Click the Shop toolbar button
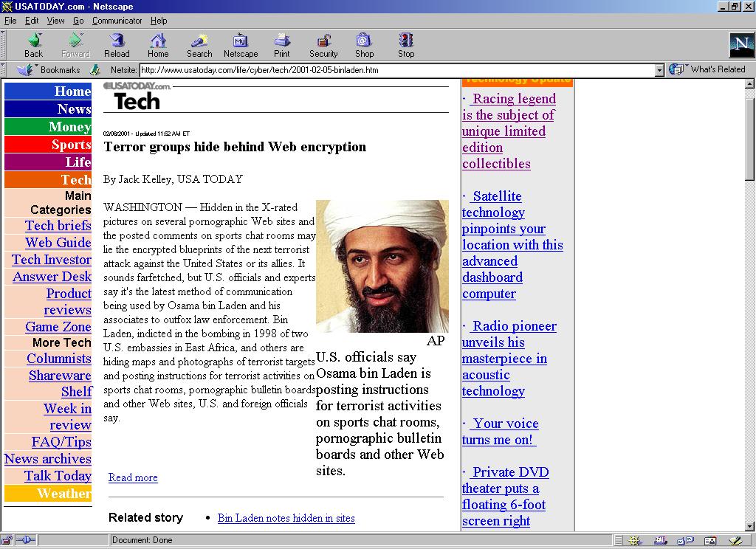Screen dimensions: 756x549 364,46
